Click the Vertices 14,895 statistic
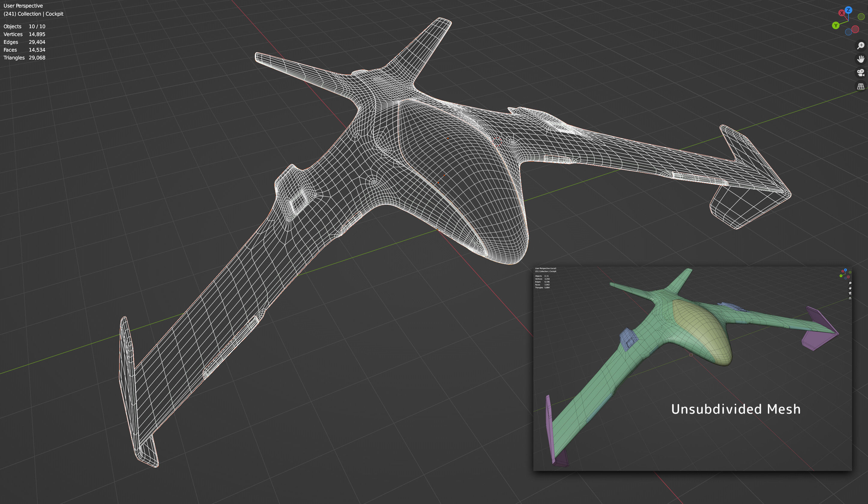Viewport: 868px width, 504px height. [24, 34]
